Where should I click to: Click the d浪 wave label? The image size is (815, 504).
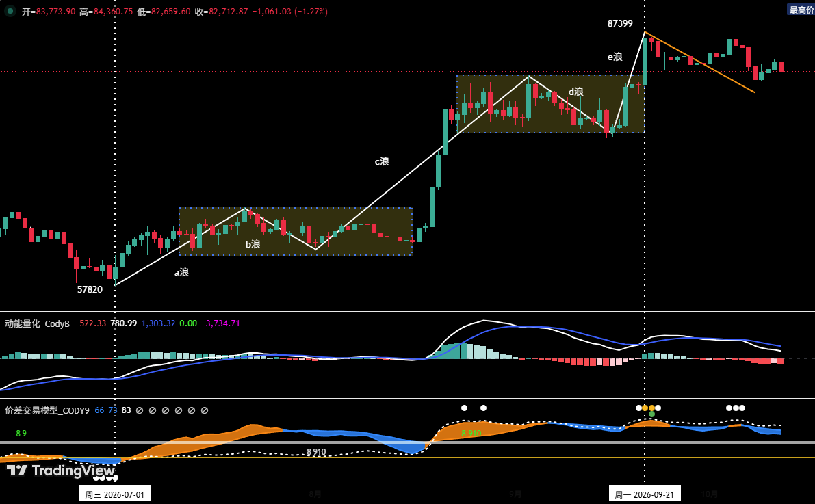(x=576, y=92)
